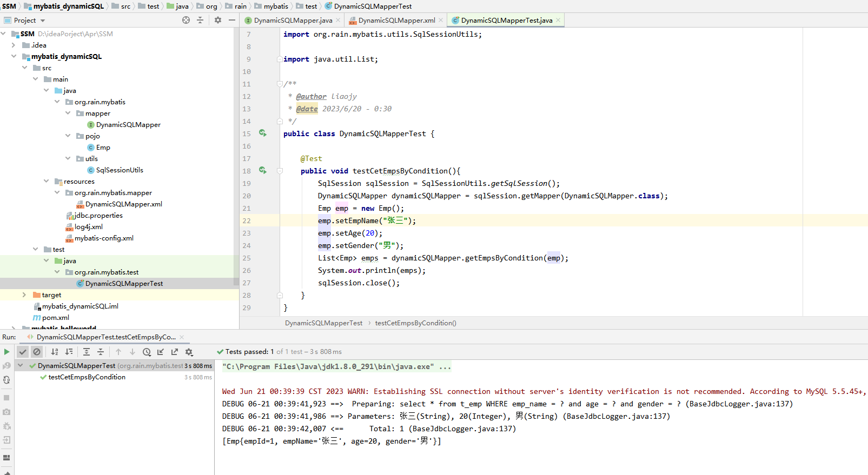The height and width of the screenshot is (475, 868).
Task: Expand the target folder
Action: point(24,295)
